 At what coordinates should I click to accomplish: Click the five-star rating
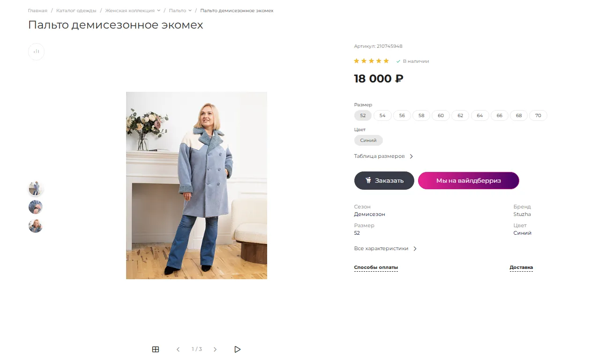(371, 61)
